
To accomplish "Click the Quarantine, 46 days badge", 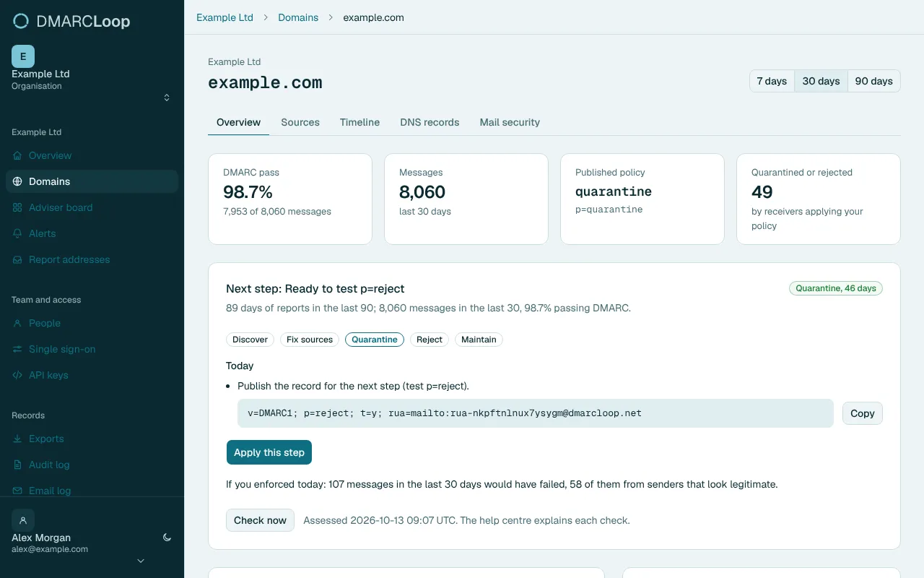I will (836, 288).
